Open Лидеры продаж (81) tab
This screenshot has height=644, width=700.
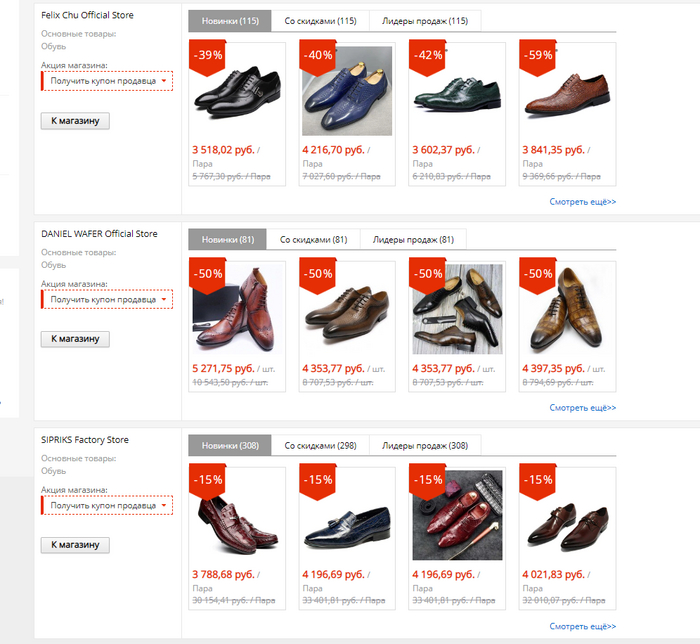[413, 240]
